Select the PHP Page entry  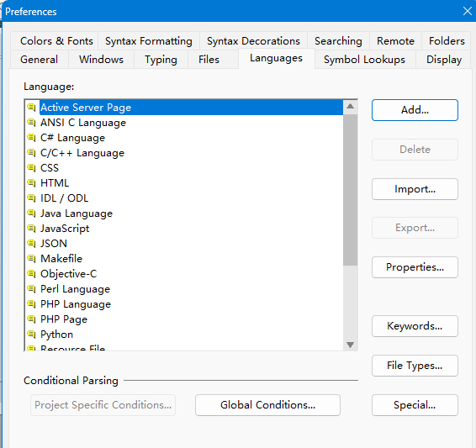(x=184, y=319)
